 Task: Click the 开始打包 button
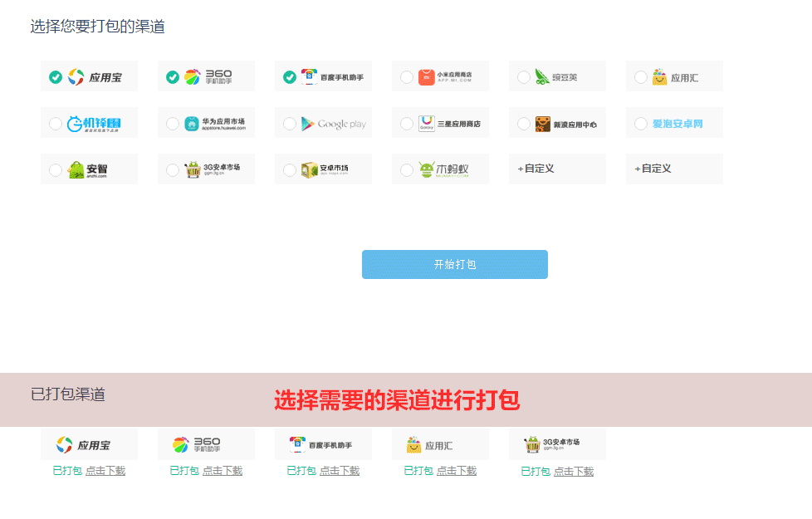(454, 264)
